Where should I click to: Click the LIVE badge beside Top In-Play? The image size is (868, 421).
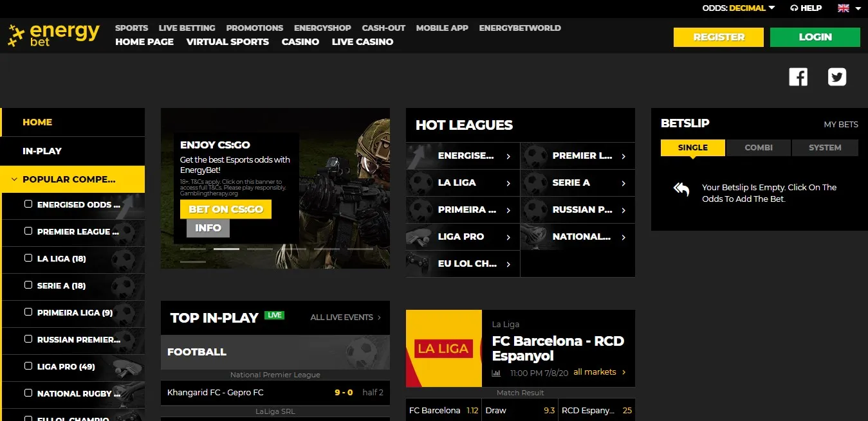tap(275, 316)
